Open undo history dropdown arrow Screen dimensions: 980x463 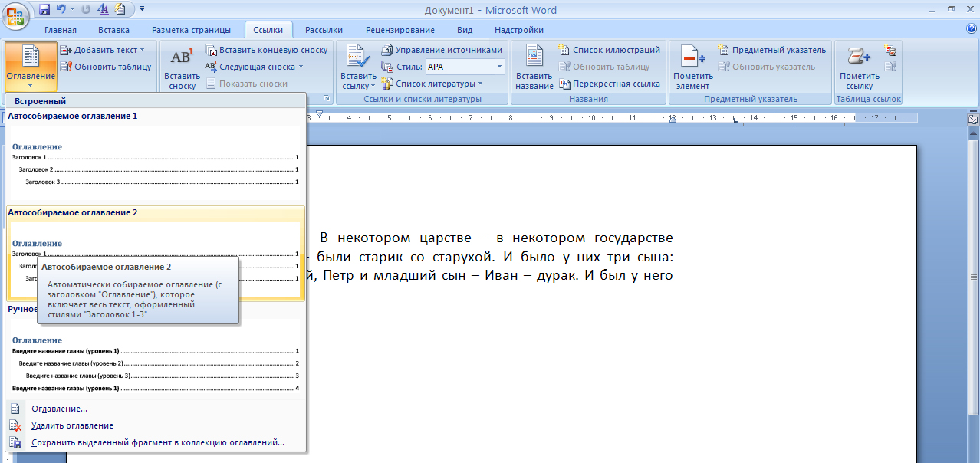pyautogui.click(x=72, y=9)
